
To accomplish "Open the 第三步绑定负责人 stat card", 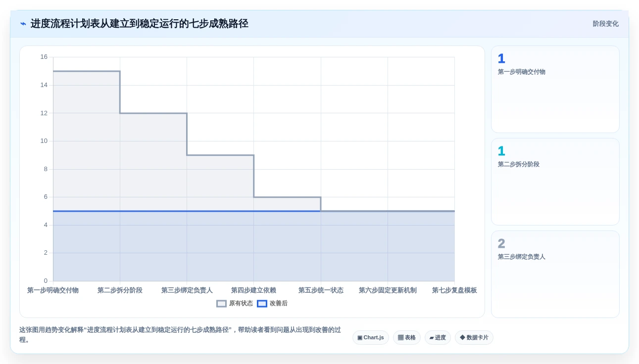I will pyautogui.click(x=555, y=274).
